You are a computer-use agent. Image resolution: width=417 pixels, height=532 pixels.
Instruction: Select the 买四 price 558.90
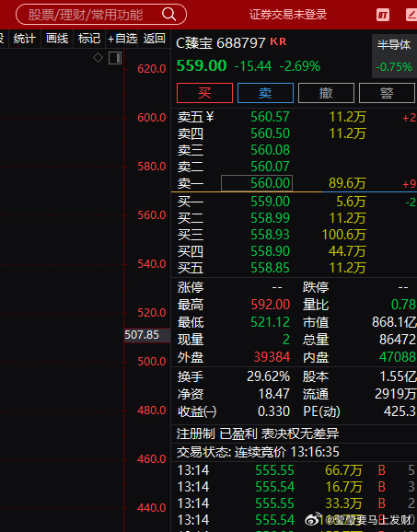coord(270,251)
